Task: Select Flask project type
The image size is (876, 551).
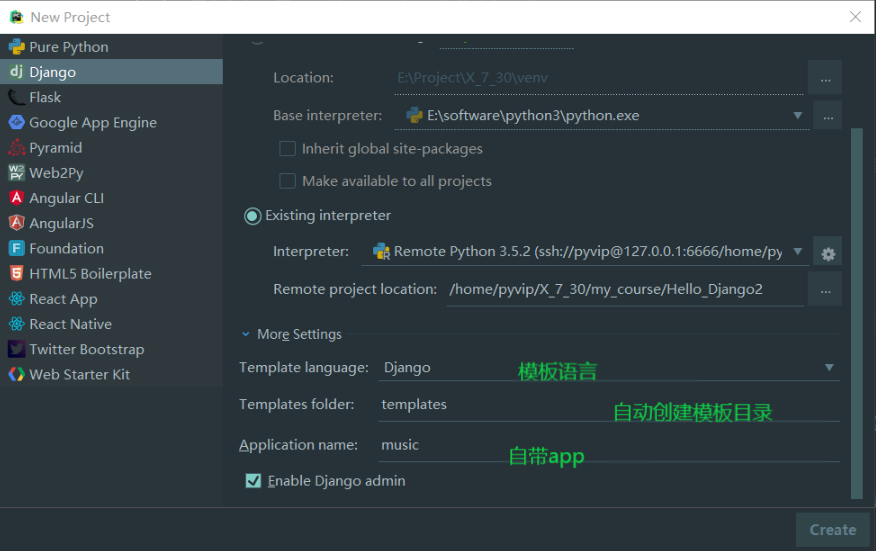Action: click(x=112, y=97)
